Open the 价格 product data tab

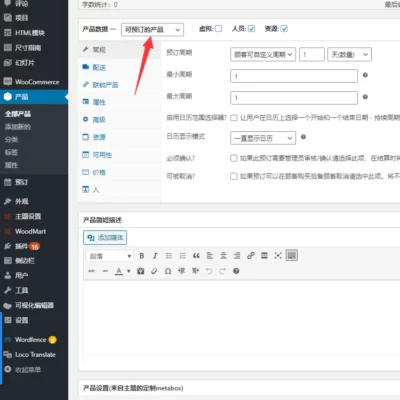(119, 172)
